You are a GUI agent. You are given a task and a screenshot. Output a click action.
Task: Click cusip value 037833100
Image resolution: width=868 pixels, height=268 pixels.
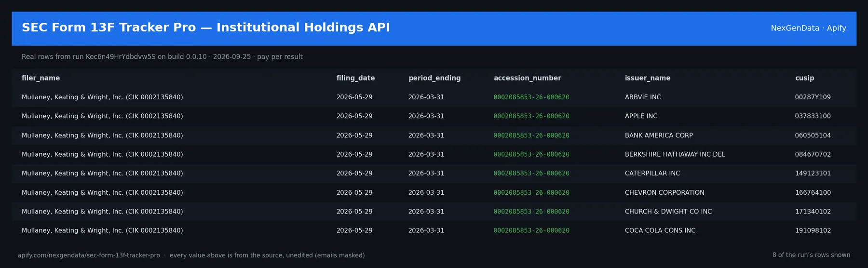tap(813, 116)
